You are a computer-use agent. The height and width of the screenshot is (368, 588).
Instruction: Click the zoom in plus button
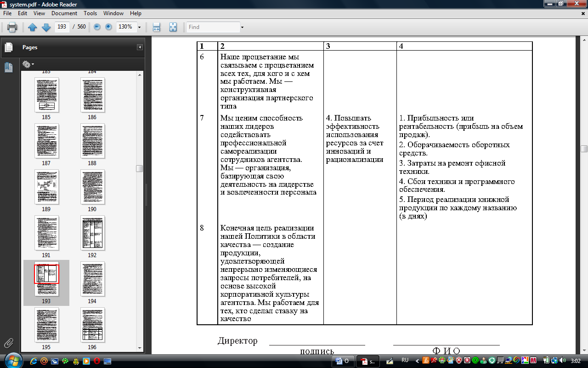[108, 27]
